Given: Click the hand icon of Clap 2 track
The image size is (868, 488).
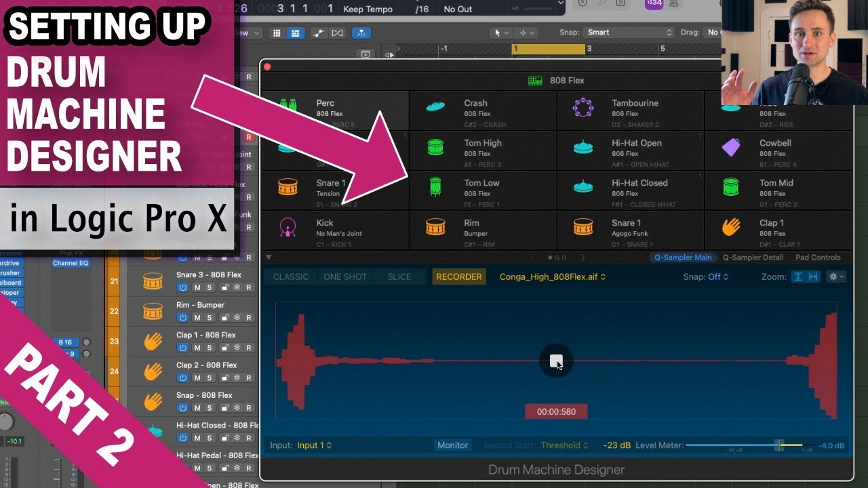Looking at the screenshot, I should coord(153,371).
